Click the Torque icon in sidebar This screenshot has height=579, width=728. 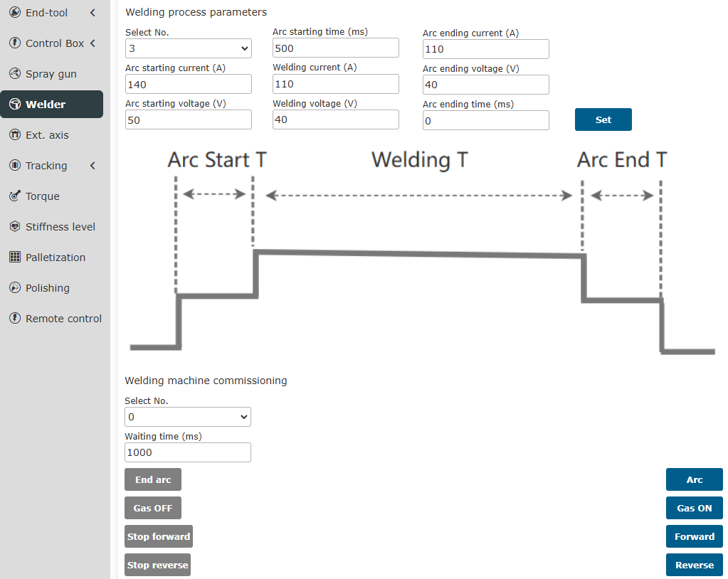pyautogui.click(x=14, y=196)
